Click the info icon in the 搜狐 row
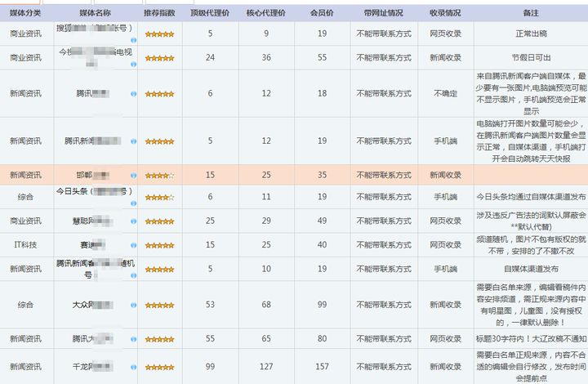588x384 pixels. tap(133, 40)
